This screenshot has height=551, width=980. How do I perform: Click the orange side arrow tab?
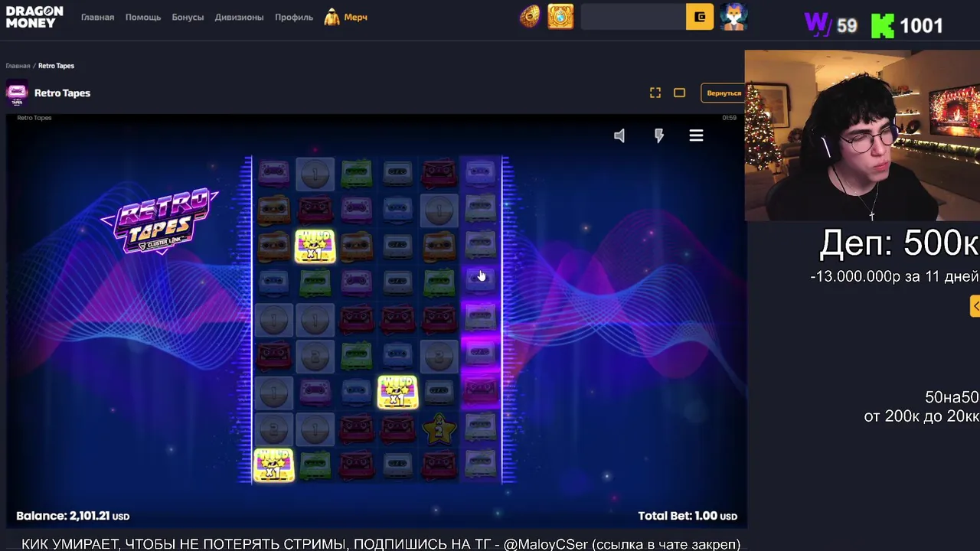click(975, 306)
